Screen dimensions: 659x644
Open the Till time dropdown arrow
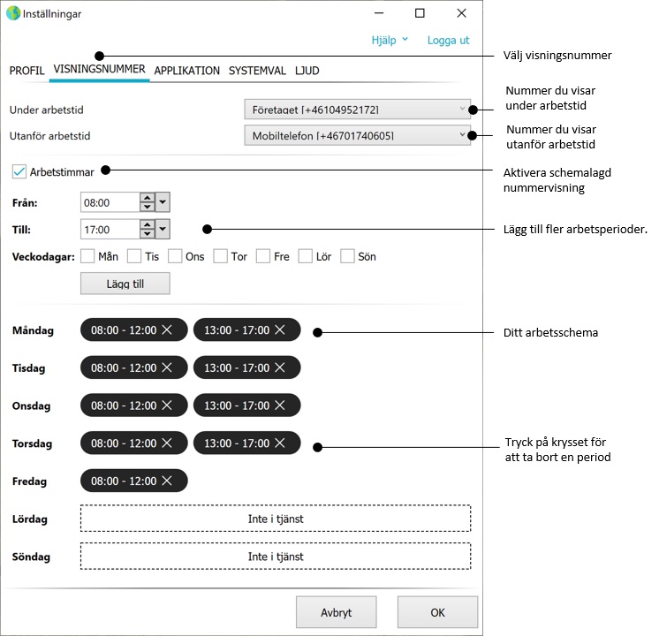point(163,230)
